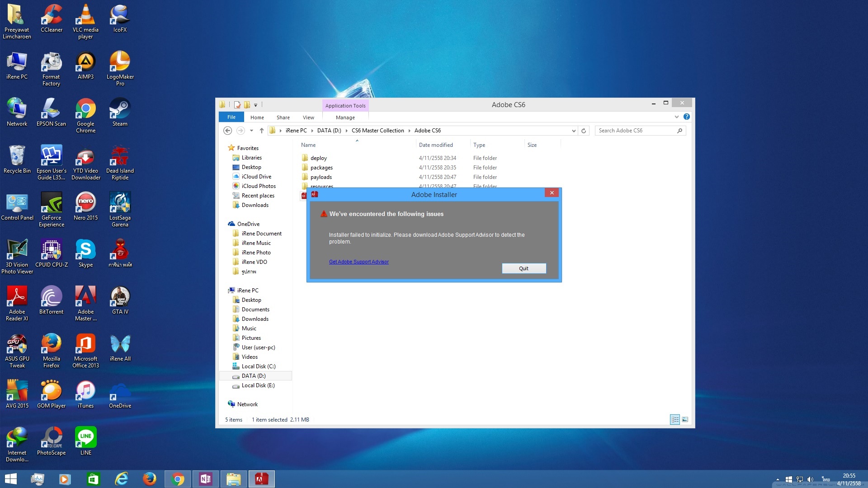Viewport: 868px width, 488px height.
Task: Expand CS6 Master Collection breadcrumb arrow
Action: click(x=409, y=131)
